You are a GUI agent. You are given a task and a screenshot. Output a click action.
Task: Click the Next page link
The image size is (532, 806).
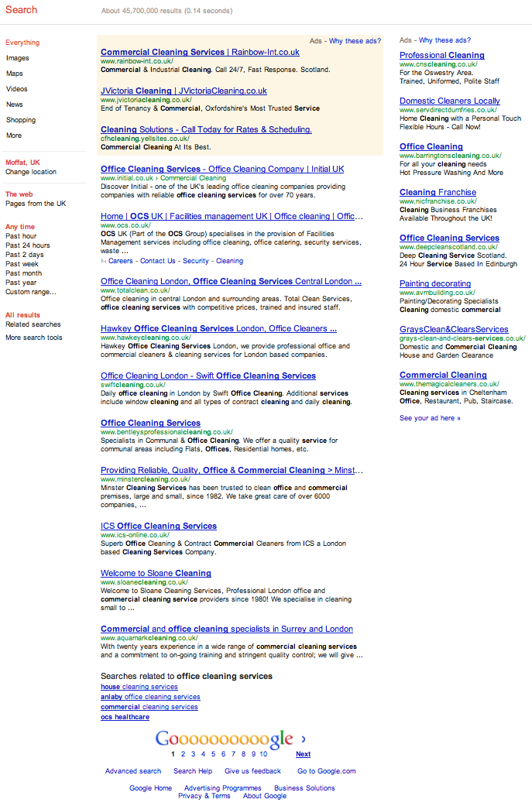coord(304,754)
